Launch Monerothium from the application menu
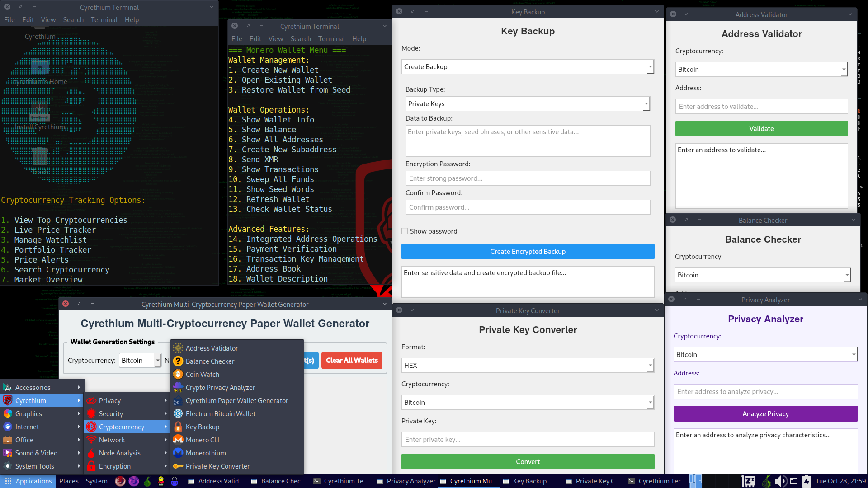 point(205,453)
